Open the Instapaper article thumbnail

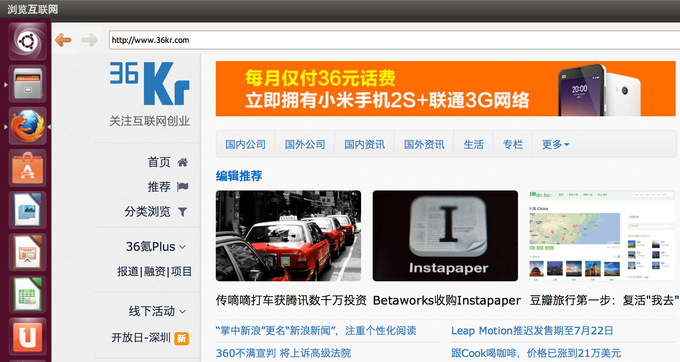[x=445, y=236]
